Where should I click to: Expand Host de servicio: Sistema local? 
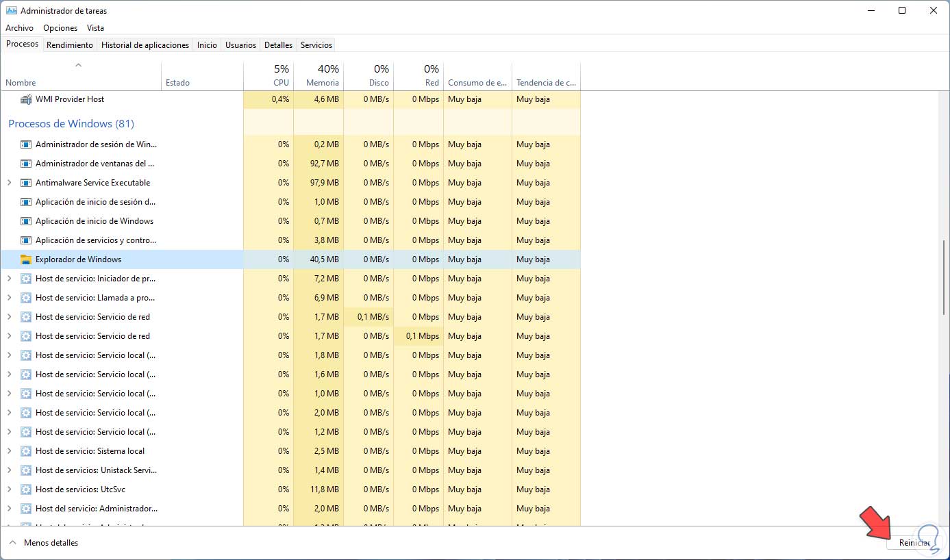click(9, 451)
